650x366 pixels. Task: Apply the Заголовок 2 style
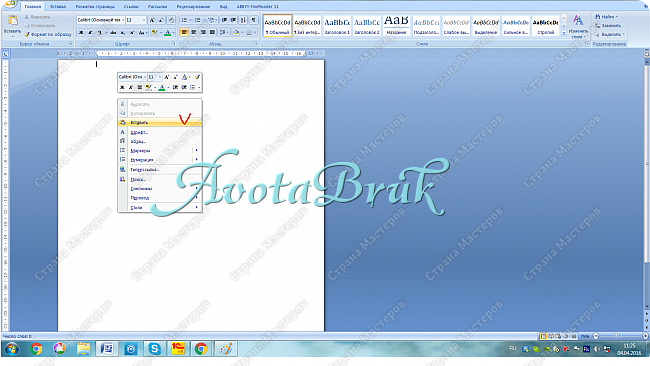tap(367, 26)
